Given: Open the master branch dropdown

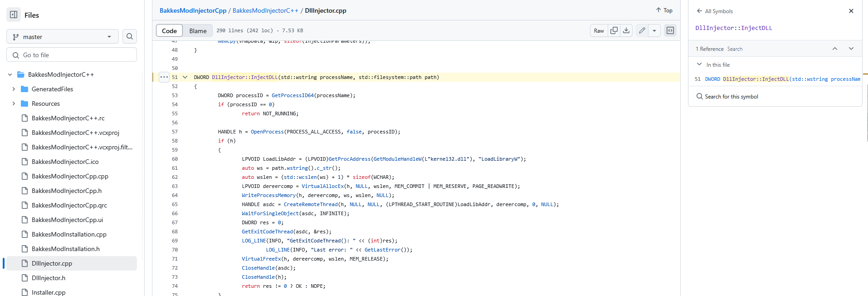Looking at the screenshot, I should click(63, 37).
